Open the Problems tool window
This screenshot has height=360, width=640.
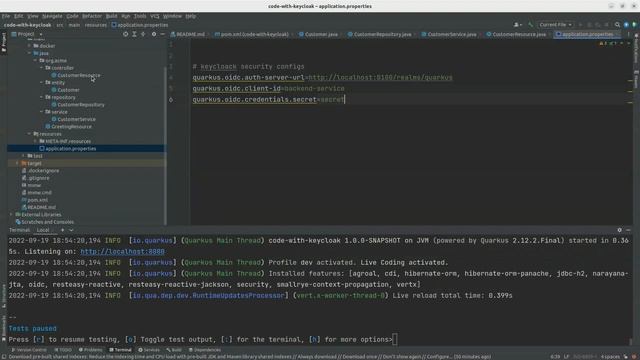pyautogui.click(x=91, y=350)
